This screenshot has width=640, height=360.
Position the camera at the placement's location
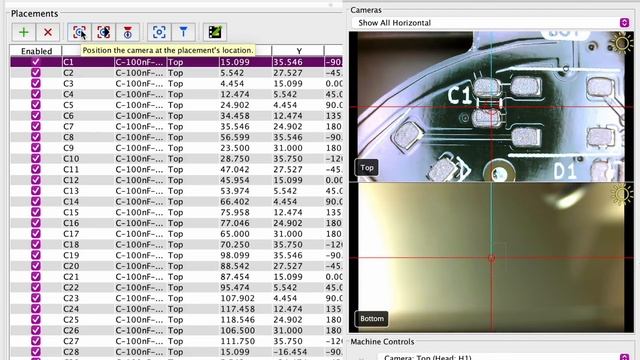click(80, 32)
